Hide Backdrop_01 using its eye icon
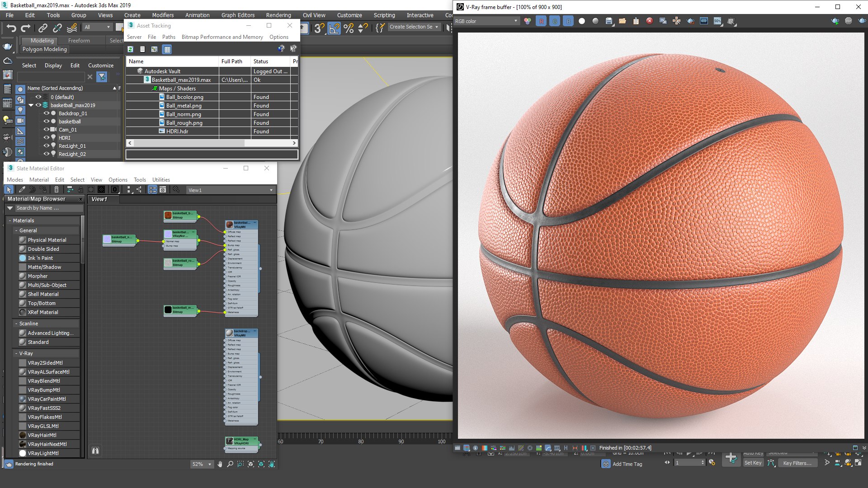 click(x=46, y=113)
